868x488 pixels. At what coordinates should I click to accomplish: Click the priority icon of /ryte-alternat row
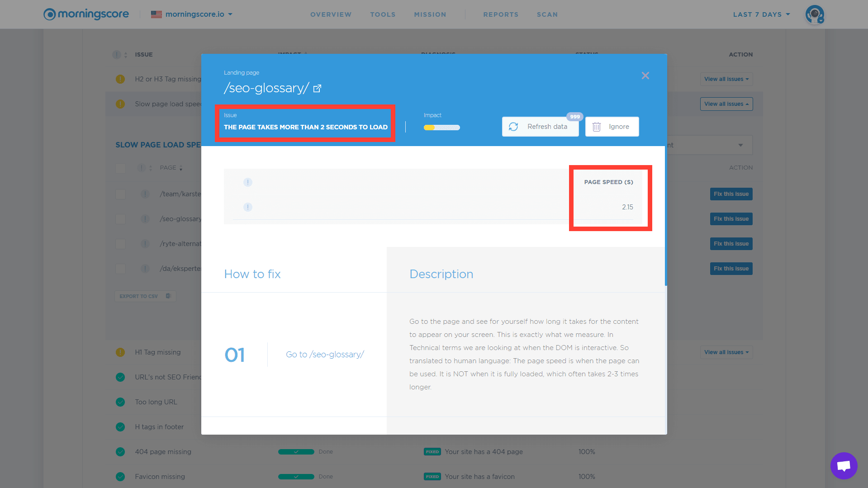[x=145, y=244]
